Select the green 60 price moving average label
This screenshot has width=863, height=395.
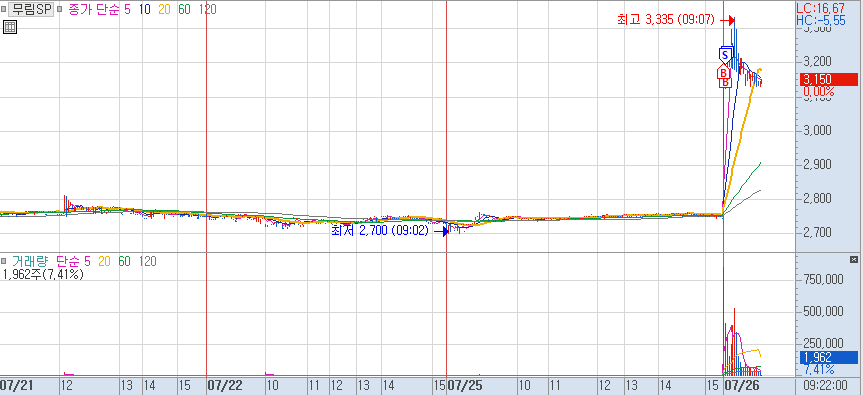pos(185,9)
